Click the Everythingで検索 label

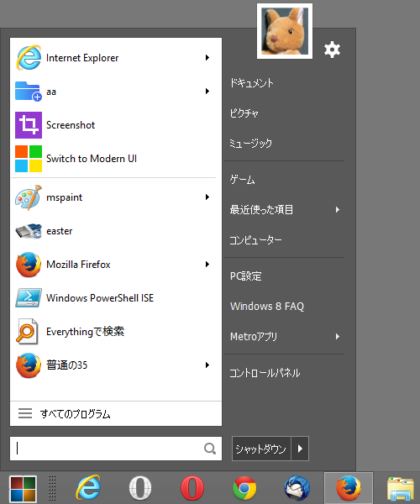tap(85, 332)
